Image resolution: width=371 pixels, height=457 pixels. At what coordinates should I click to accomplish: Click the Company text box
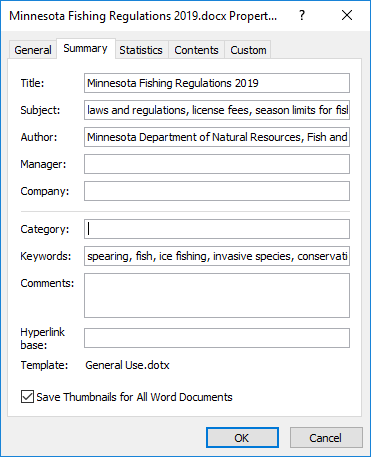(x=217, y=191)
